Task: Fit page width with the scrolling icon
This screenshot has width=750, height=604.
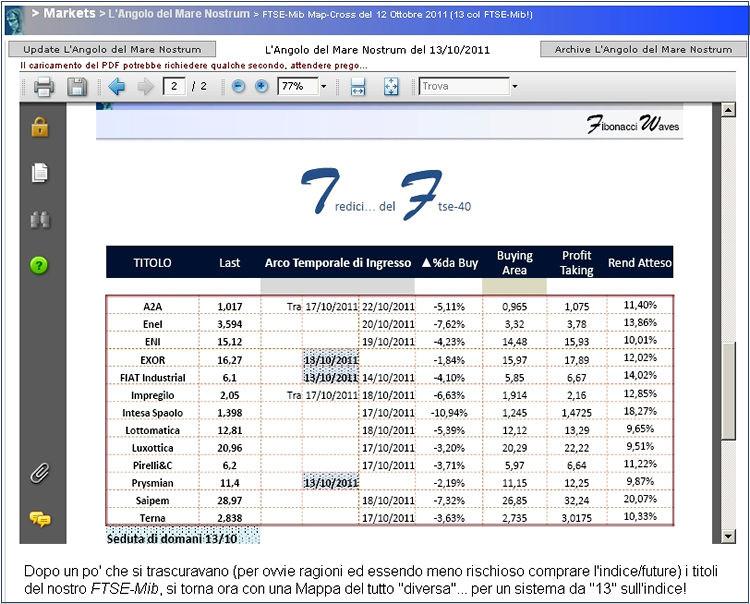Action: pos(358,87)
